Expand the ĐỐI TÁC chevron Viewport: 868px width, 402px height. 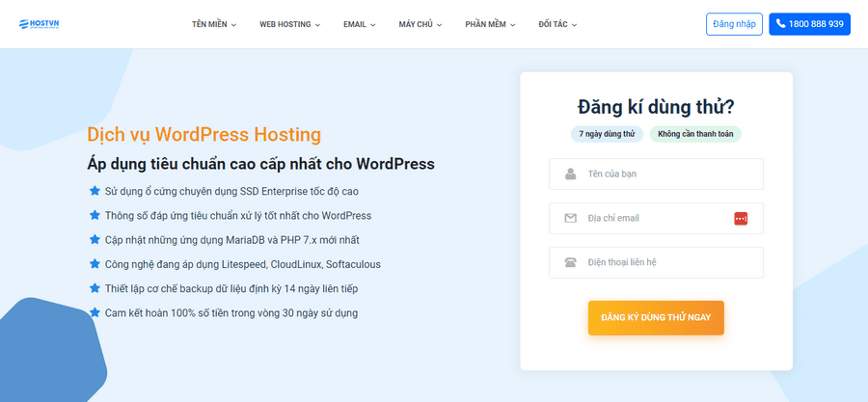coord(574,25)
